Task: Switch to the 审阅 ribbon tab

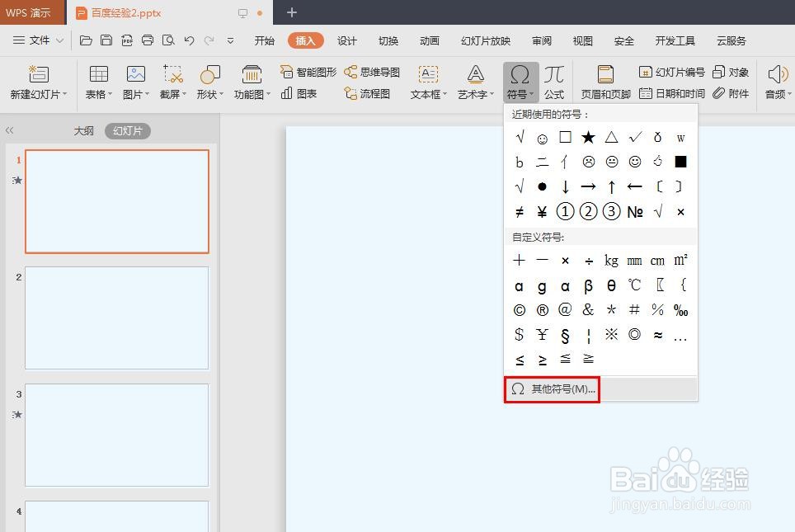Action: pyautogui.click(x=542, y=40)
